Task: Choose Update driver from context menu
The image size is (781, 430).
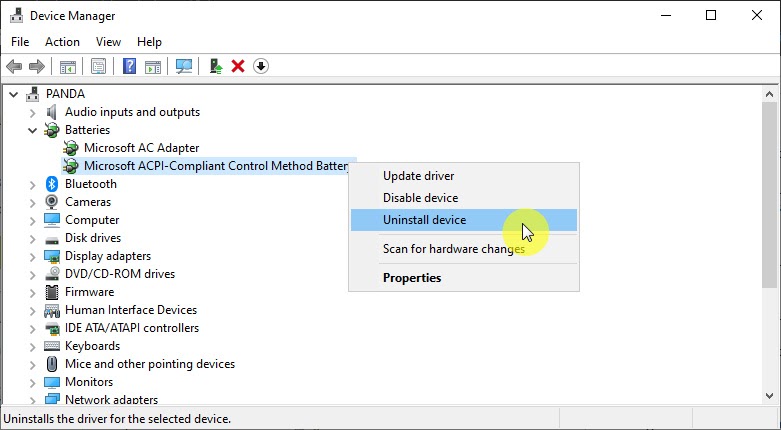Action: click(464, 176)
